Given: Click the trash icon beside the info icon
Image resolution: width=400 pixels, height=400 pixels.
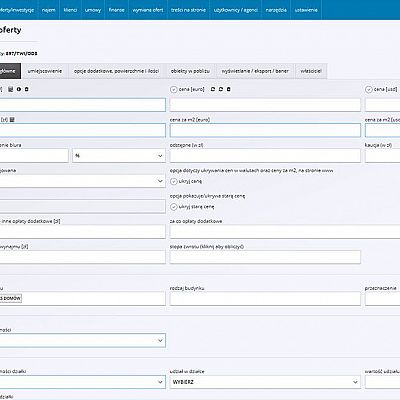Looking at the screenshot, I should point(27,89).
